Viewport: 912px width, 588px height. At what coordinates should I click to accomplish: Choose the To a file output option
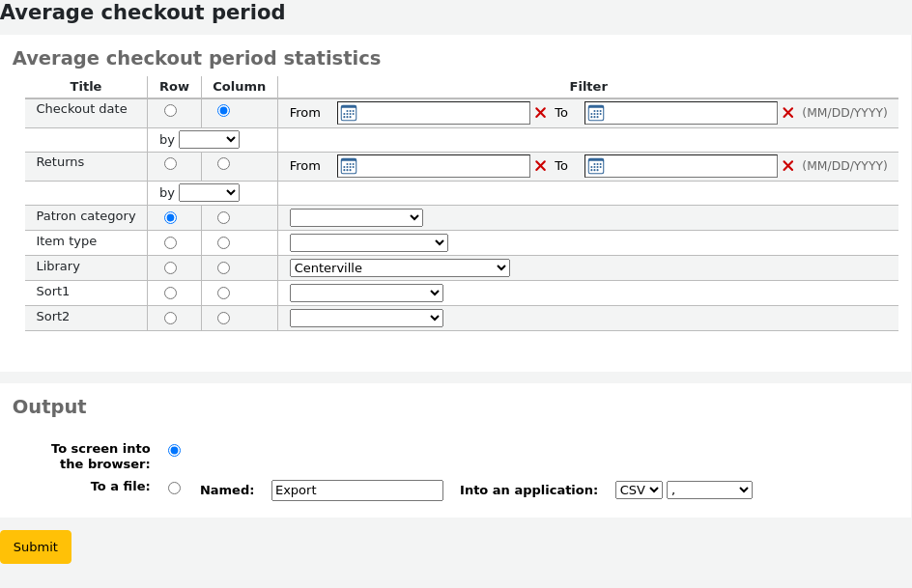tap(174, 487)
